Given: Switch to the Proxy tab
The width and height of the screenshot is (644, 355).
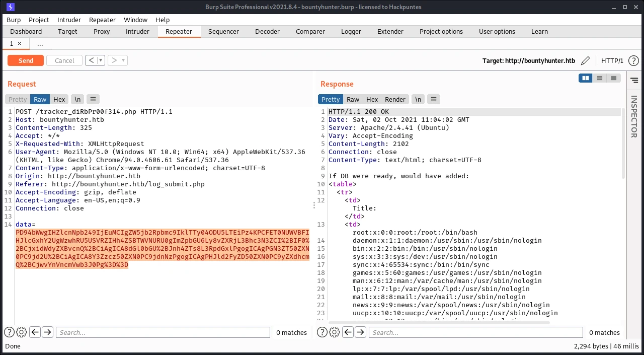Looking at the screenshot, I should tap(102, 31).
